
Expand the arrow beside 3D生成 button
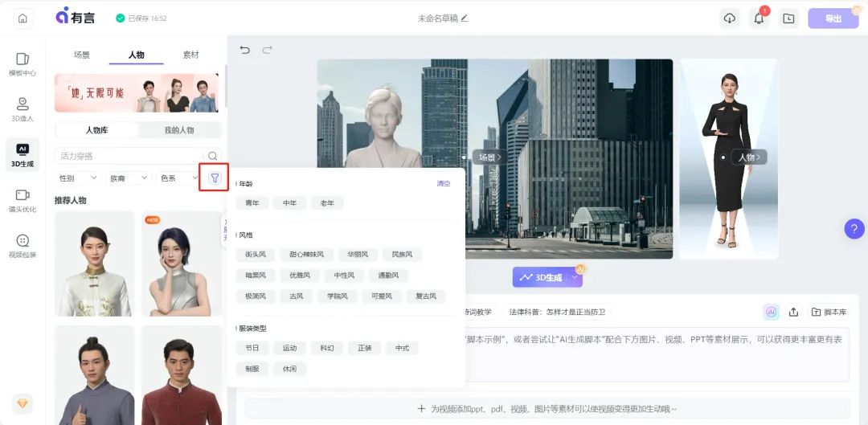[575, 278]
